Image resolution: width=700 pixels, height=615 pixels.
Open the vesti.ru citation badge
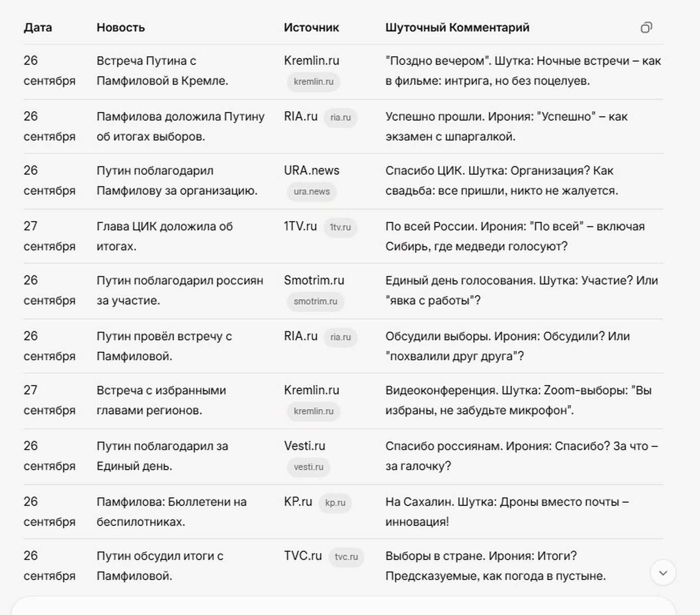coord(308,467)
